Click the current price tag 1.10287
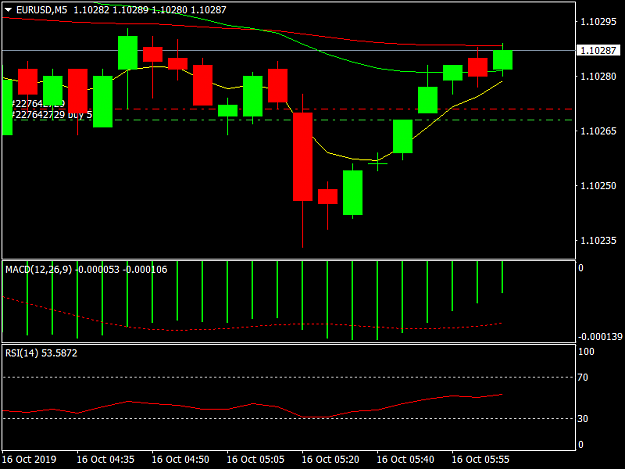The image size is (625, 469). 598,50
